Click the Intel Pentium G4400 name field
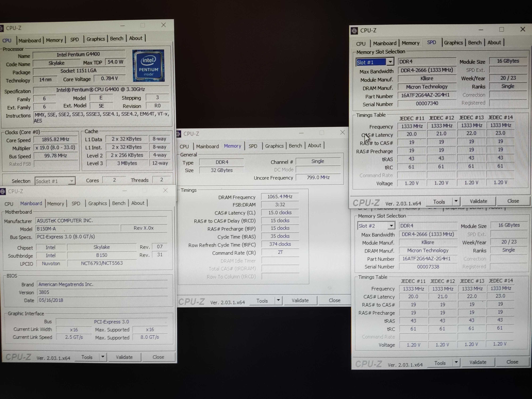532x399 pixels. coord(79,55)
